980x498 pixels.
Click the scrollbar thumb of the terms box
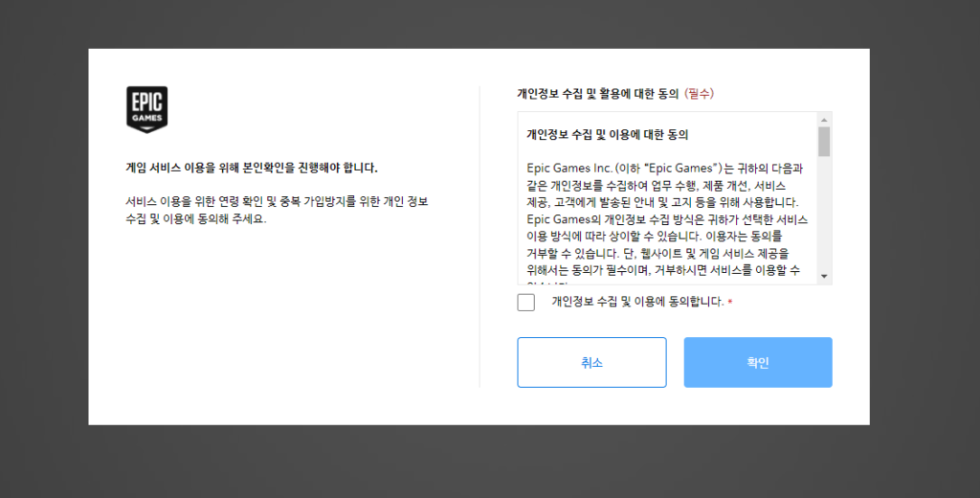[824, 142]
